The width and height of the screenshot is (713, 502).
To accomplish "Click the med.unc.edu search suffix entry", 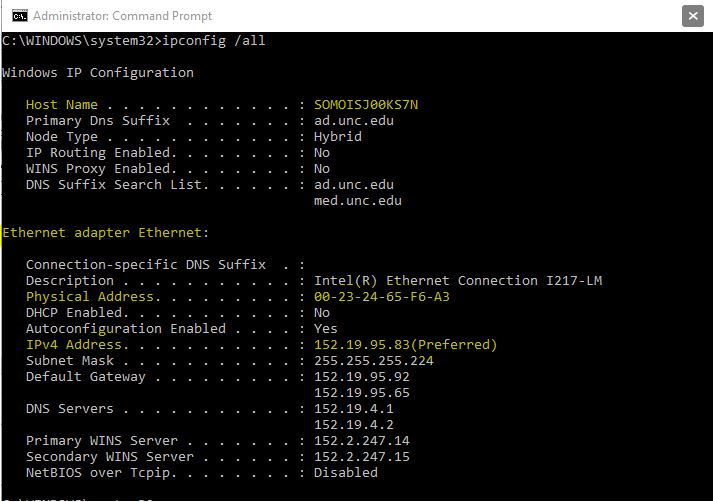I will coord(358,201).
